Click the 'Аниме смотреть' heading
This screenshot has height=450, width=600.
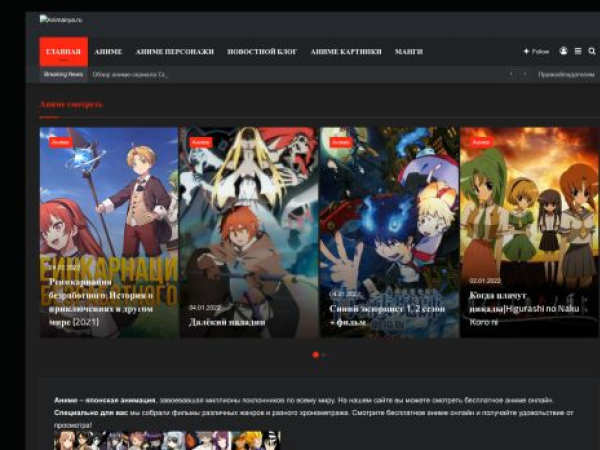click(x=72, y=104)
